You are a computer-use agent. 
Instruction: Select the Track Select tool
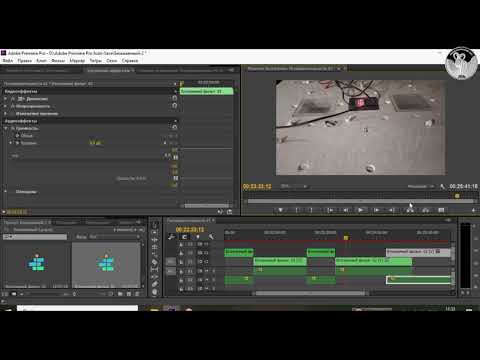(155, 232)
